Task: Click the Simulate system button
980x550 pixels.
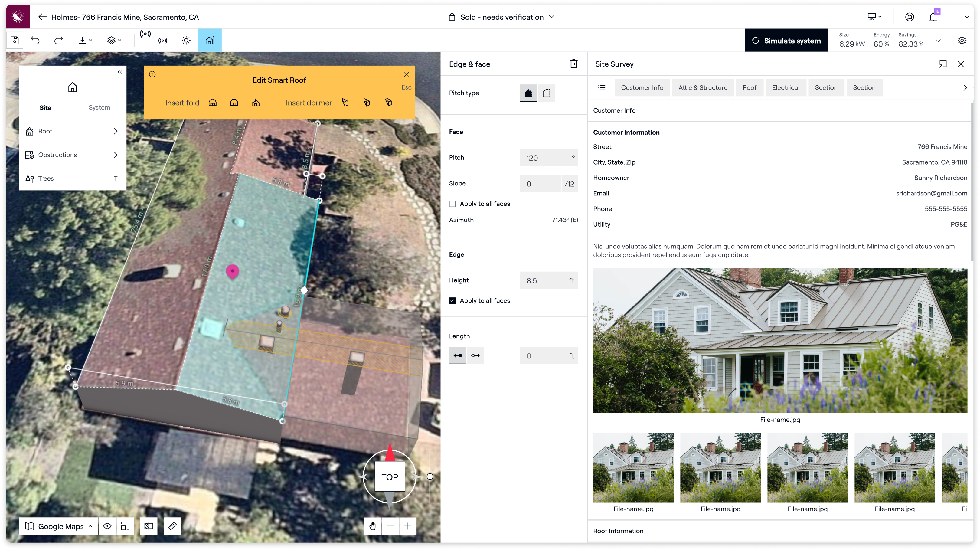Action: pos(786,40)
